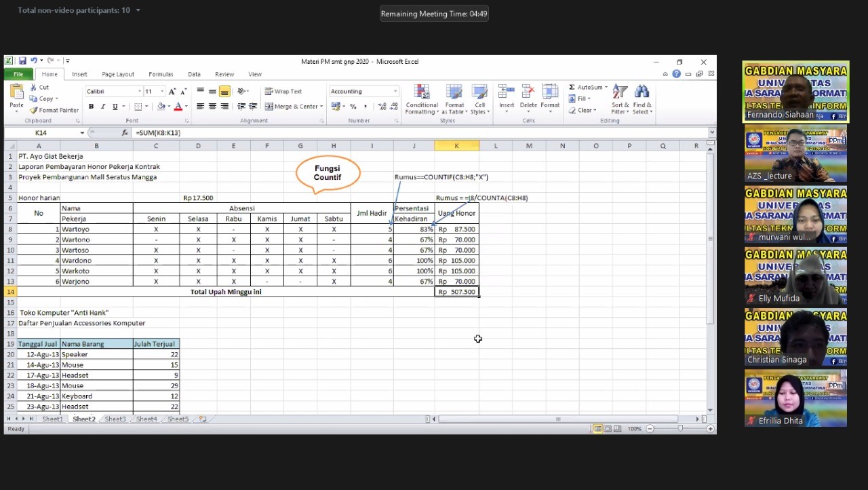Open the Data ribbon tab
The image size is (868, 490).
[x=194, y=74]
